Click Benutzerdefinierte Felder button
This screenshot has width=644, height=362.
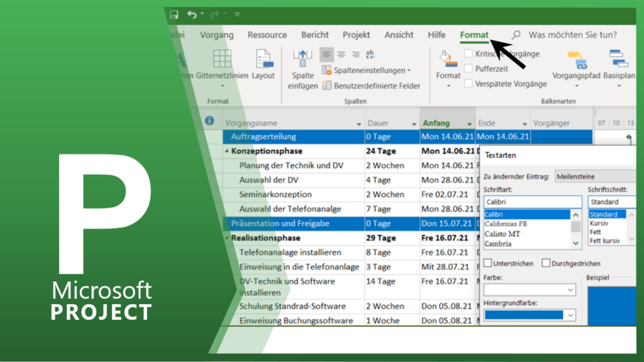[x=380, y=86]
